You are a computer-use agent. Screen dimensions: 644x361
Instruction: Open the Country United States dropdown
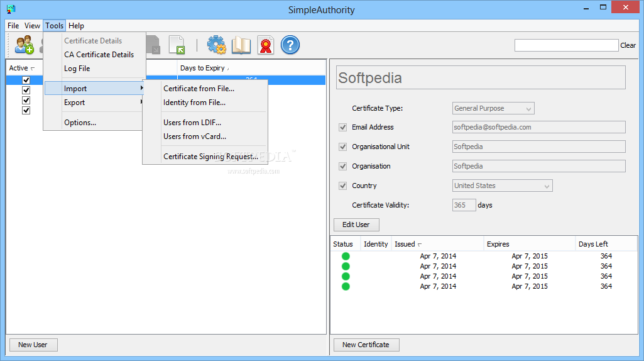tap(502, 186)
